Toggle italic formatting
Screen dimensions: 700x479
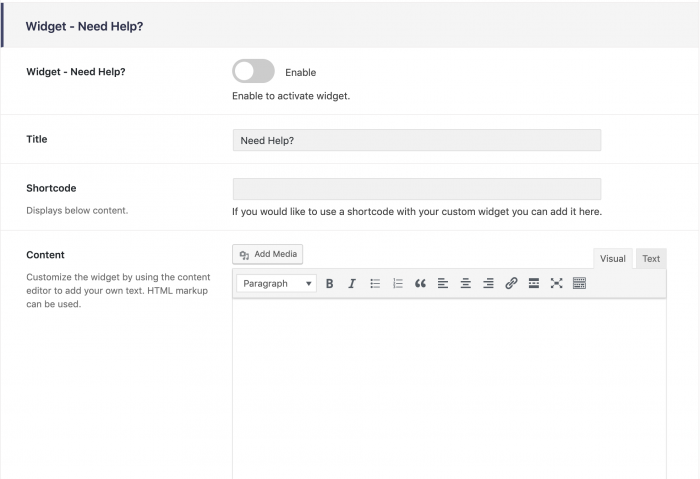[x=352, y=283]
